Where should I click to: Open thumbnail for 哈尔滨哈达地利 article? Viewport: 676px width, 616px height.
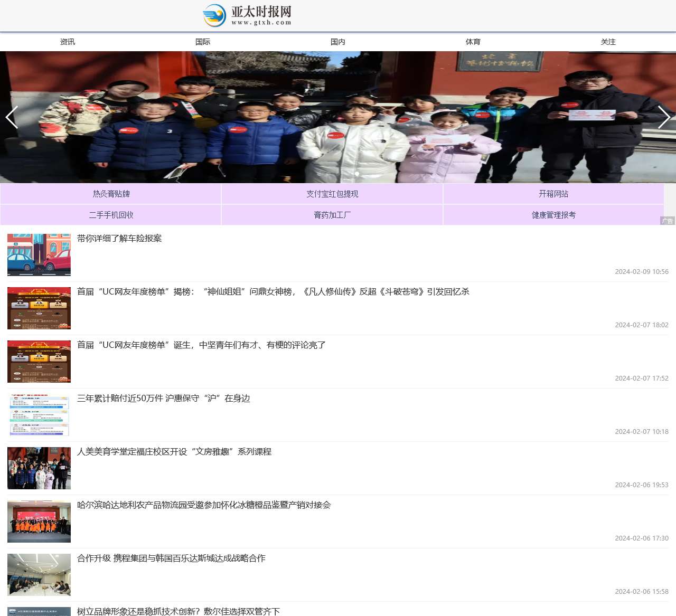click(39, 522)
